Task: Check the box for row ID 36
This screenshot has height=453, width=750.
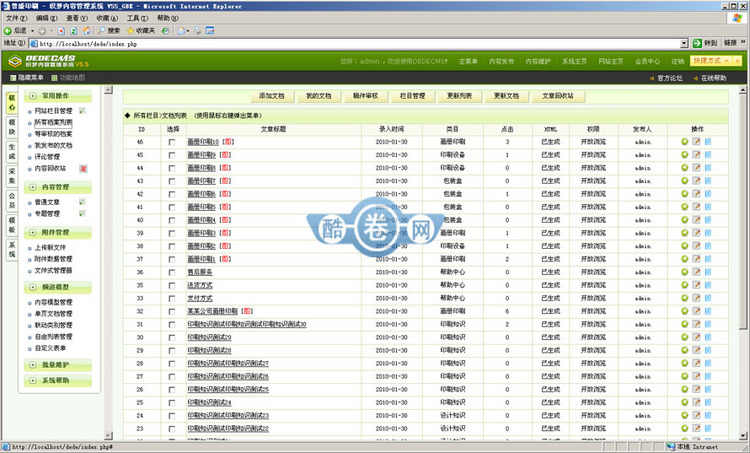Action: click(x=172, y=273)
